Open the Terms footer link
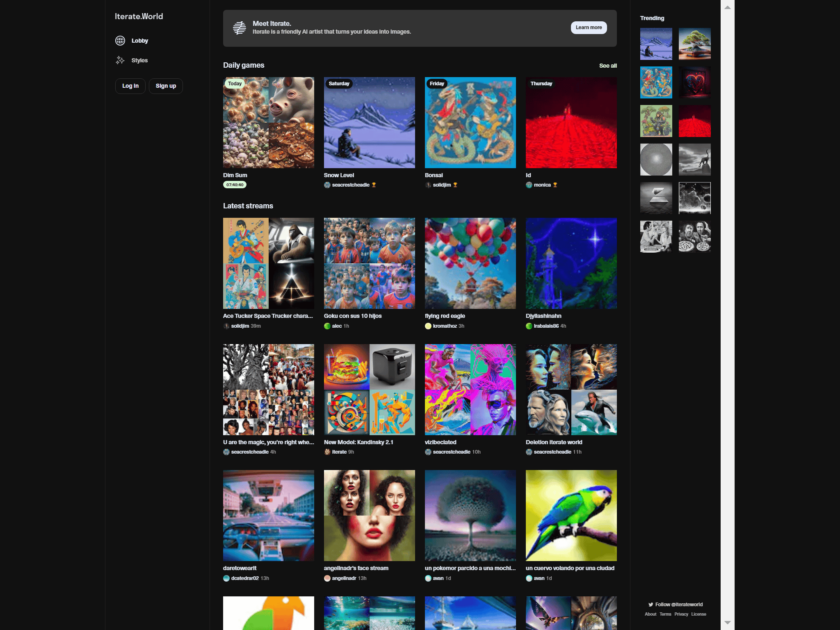 (x=665, y=614)
